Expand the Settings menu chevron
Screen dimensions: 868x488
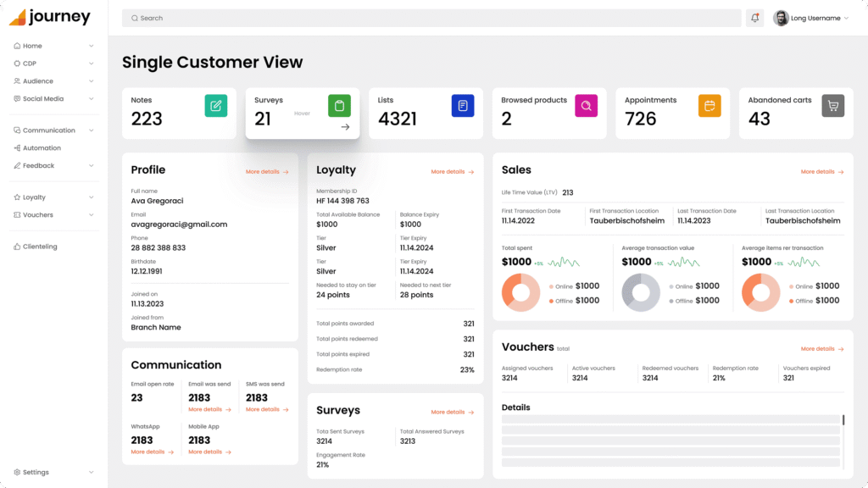pyautogui.click(x=91, y=472)
